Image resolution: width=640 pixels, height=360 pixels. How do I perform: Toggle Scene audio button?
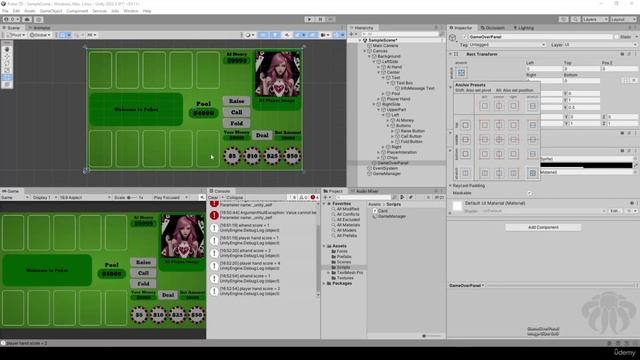pyautogui.click(x=287, y=35)
